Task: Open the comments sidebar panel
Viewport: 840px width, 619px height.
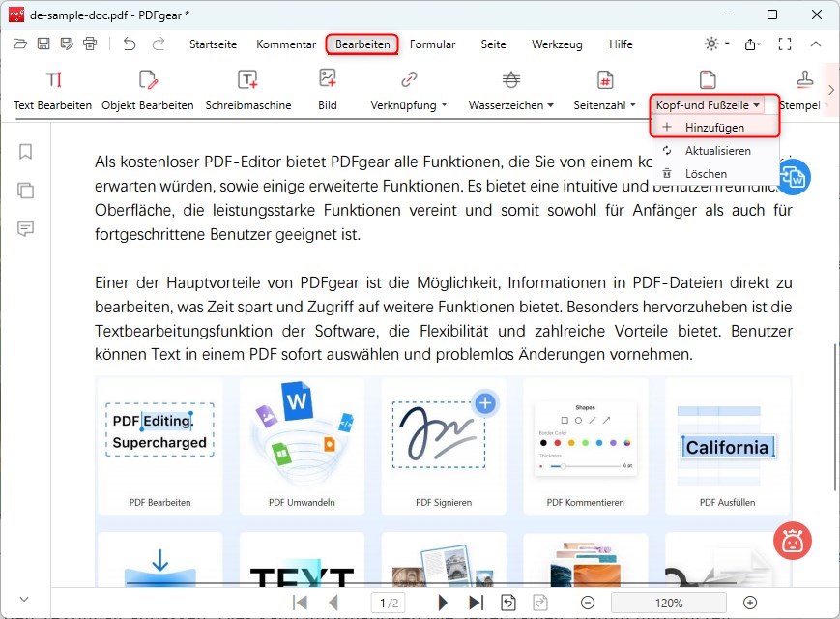Action: [x=25, y=229]
